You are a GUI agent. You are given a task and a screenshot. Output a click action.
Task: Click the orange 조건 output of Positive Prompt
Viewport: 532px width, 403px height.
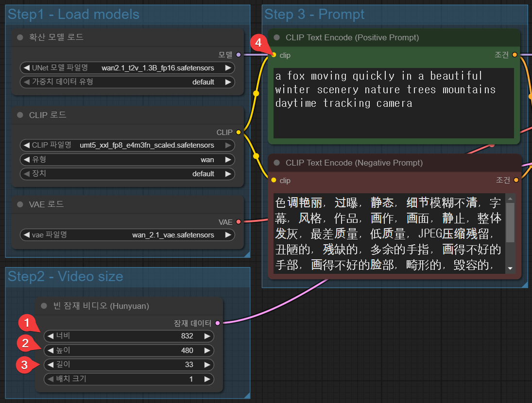[x=515, y=55]
